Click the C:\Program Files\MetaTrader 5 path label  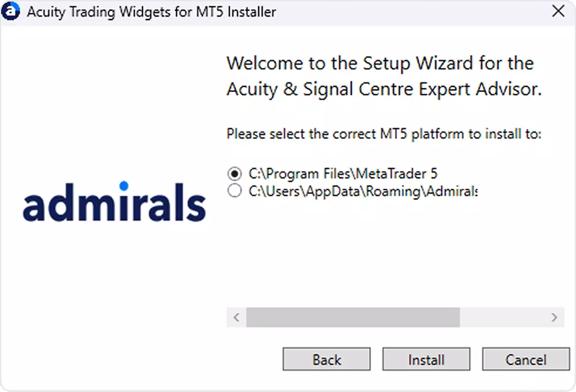point(343,174)
